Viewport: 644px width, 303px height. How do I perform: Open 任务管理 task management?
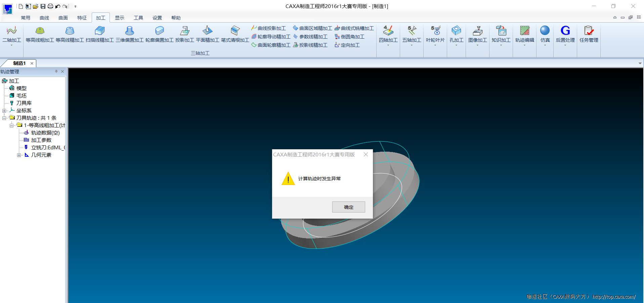[x=589, y=34]
